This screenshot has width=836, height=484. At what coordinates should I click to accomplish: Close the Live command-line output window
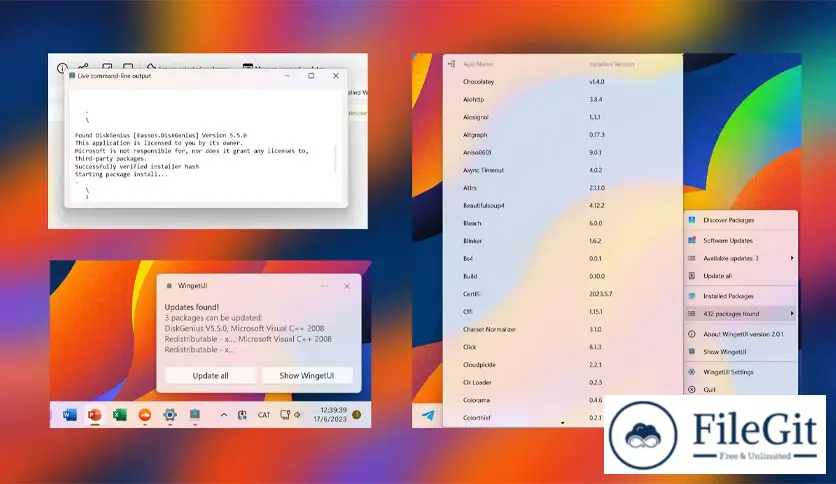click(x=336, y=76)
